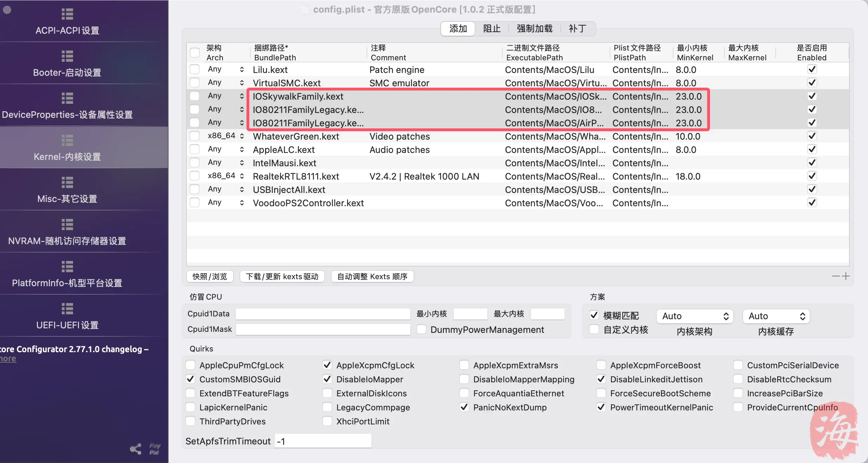Image resolution: width=868 pixels, height=463 pixels.
Task: Open the ACPI settings section icon
Action: tap(67, 14)
